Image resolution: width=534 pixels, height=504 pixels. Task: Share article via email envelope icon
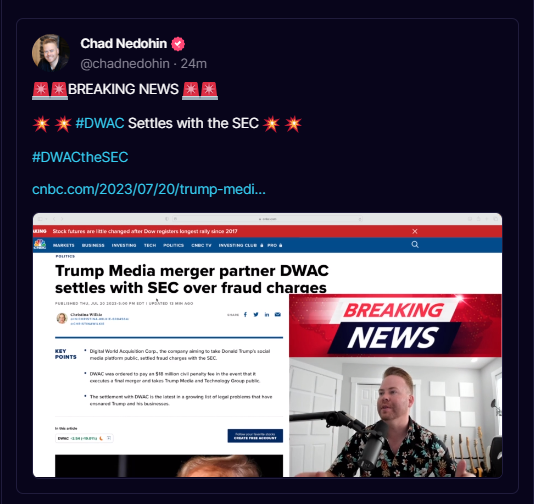(278, 314)
